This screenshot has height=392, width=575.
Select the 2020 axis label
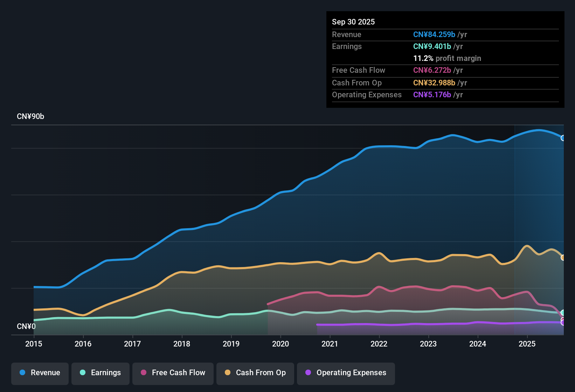280,344
